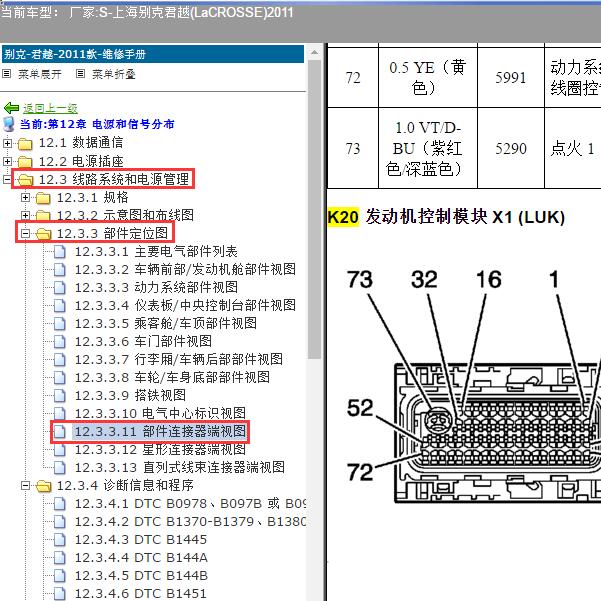Click the table cell 0.5 YE（黄色）
The image size is (601, 601).
pyautogui.click(x=428, y=77)
